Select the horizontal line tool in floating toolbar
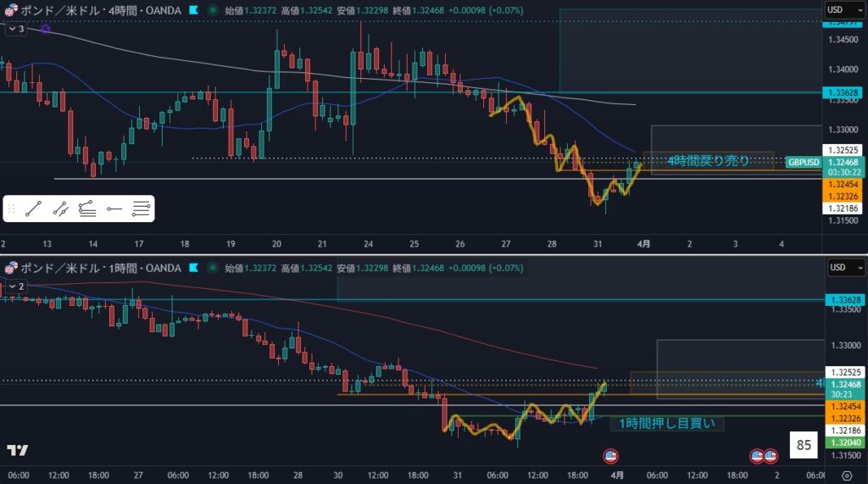Screen dimensions: 868x484 pos(114,208)
